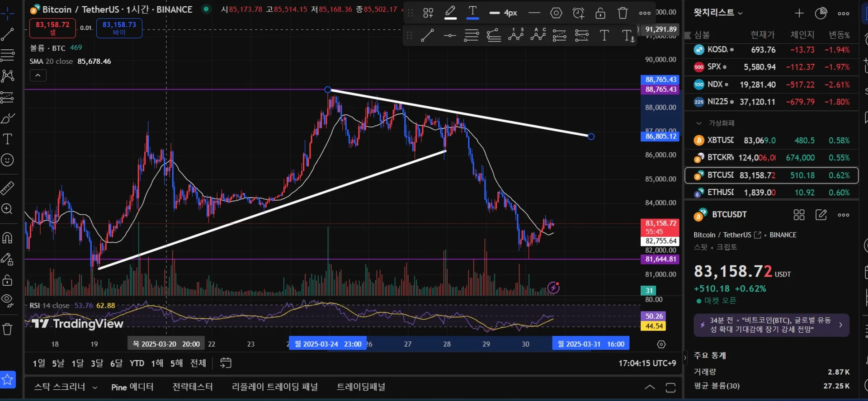Pick Fib retracement in favorites toolbar
868x401 pixels.
(472, 35)
